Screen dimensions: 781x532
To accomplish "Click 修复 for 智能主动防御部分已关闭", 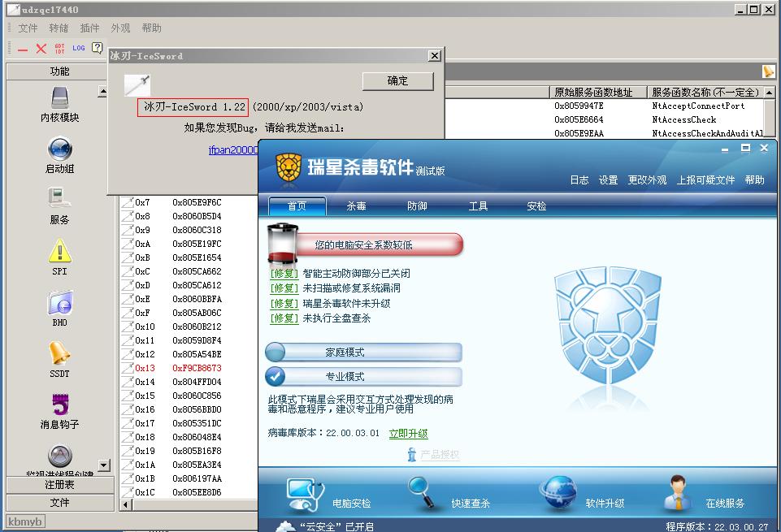I will 284,273.
